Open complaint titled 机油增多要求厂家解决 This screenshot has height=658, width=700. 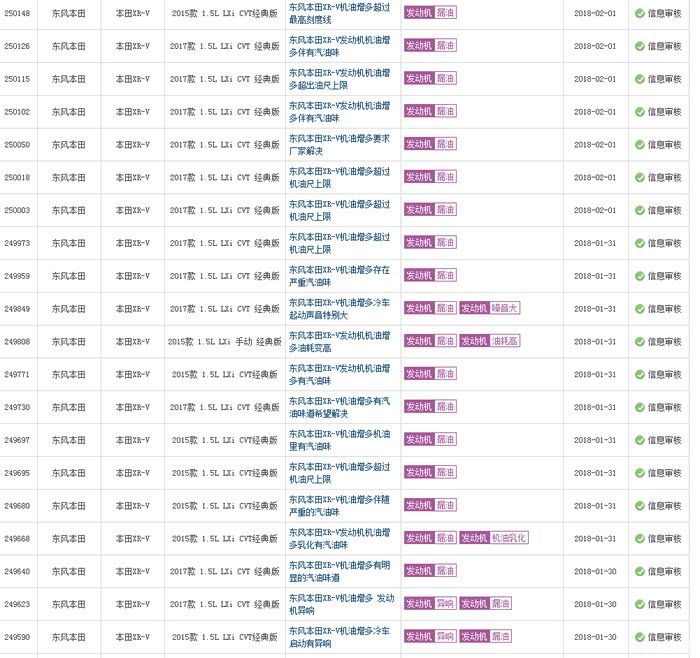(x=339, y=144)
